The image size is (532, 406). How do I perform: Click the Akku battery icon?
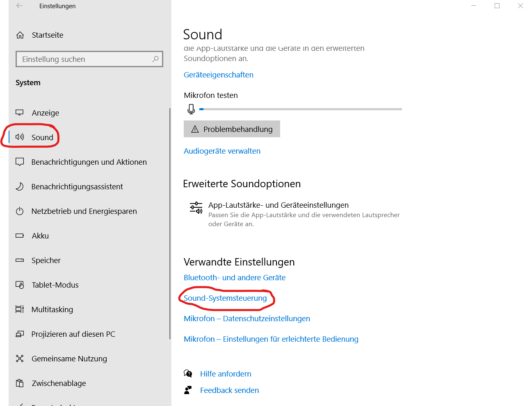tap(20, 236)
